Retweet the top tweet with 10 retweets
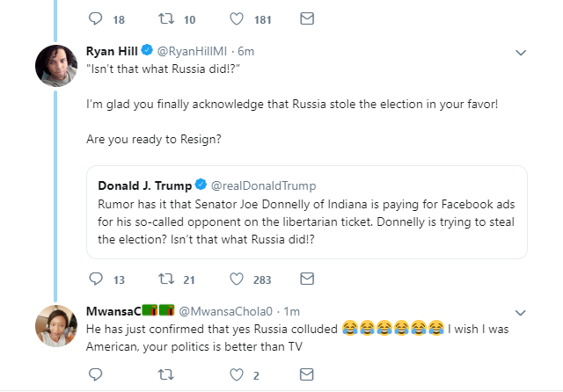Screen dimensions: 563x392 (166, 18)
